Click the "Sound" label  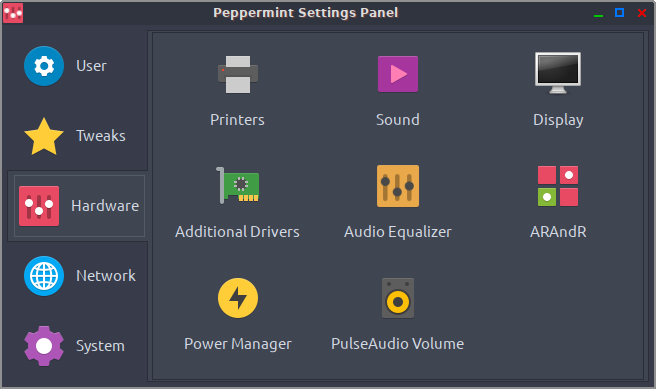click(x=397, y=120)
